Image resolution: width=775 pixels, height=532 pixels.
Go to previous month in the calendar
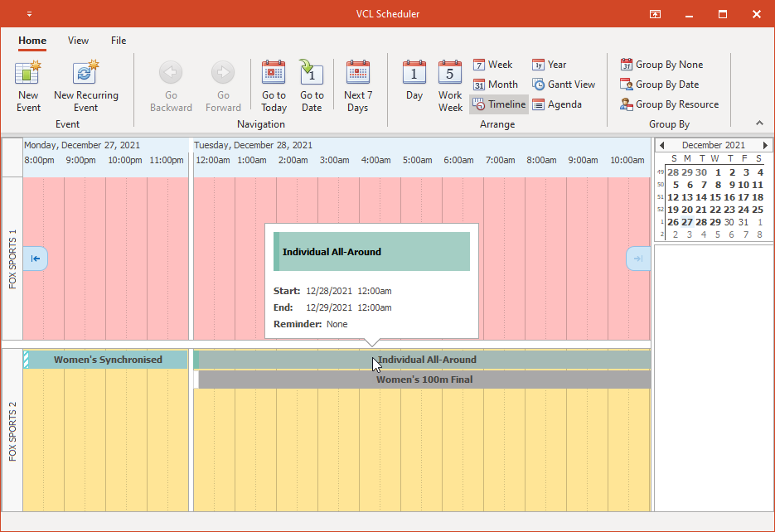coord(662,144)
